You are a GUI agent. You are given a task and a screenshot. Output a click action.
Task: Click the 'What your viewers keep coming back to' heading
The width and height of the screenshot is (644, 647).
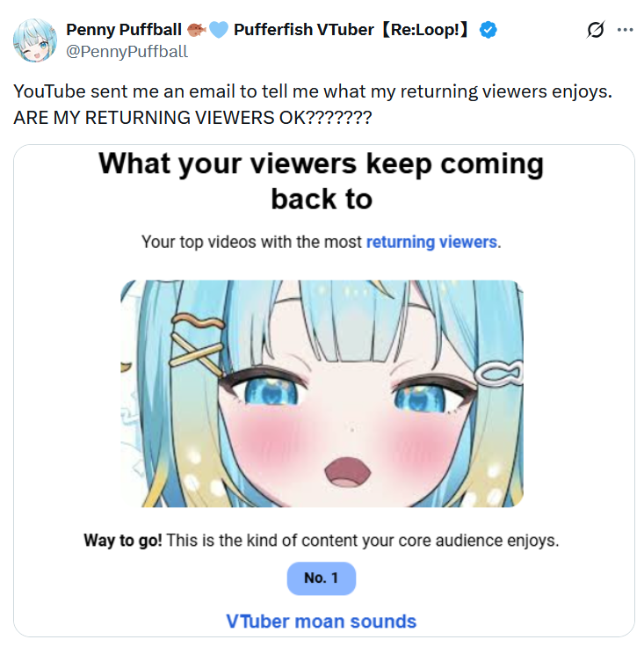[322, 181]
